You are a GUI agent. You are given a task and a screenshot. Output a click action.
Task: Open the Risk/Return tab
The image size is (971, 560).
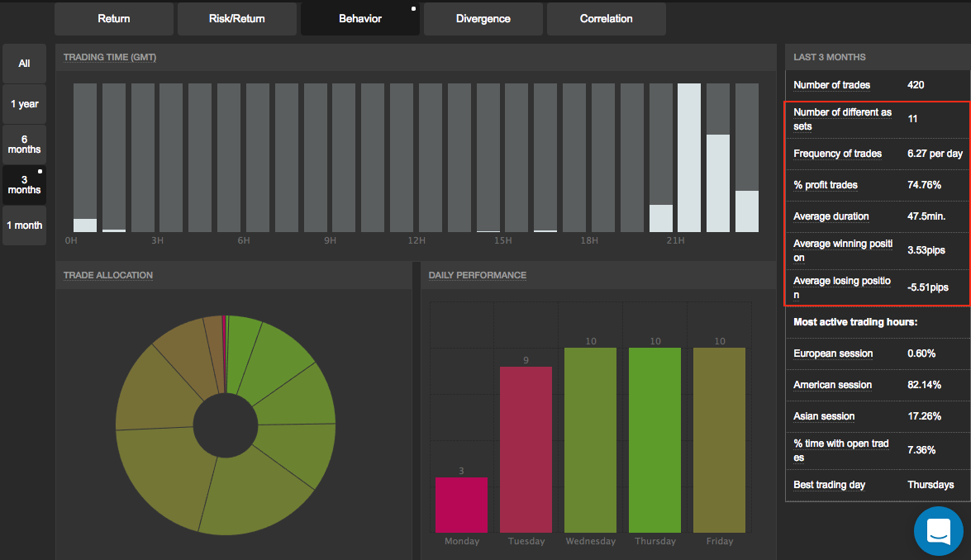(x=236, y=19)
